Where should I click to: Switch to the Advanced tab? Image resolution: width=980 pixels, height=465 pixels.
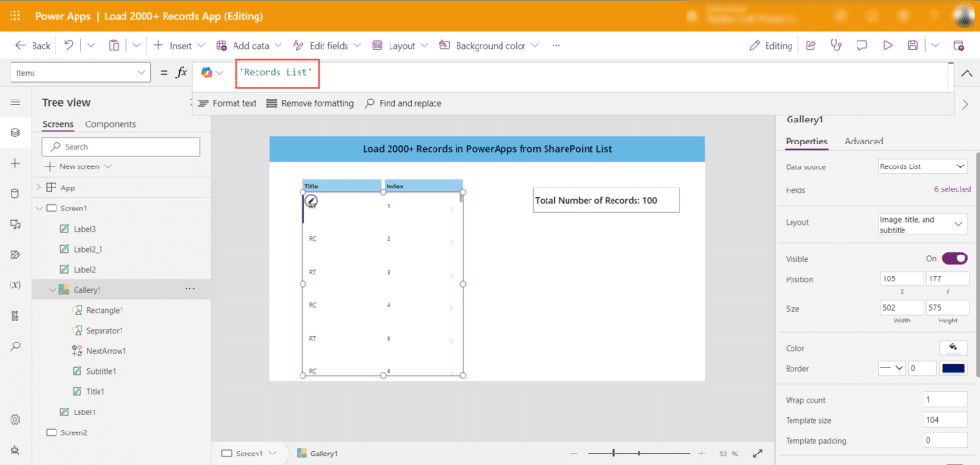863,142
